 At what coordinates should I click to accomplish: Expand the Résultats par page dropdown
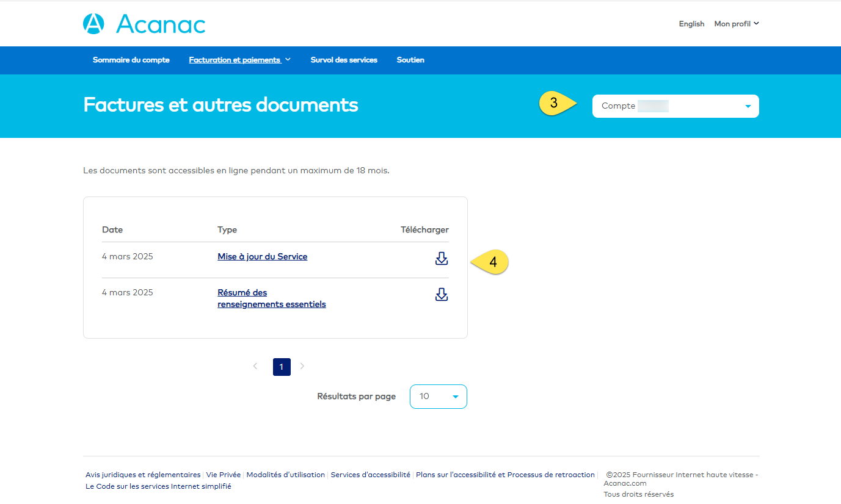pyautogui.click(x=439, y=397)
